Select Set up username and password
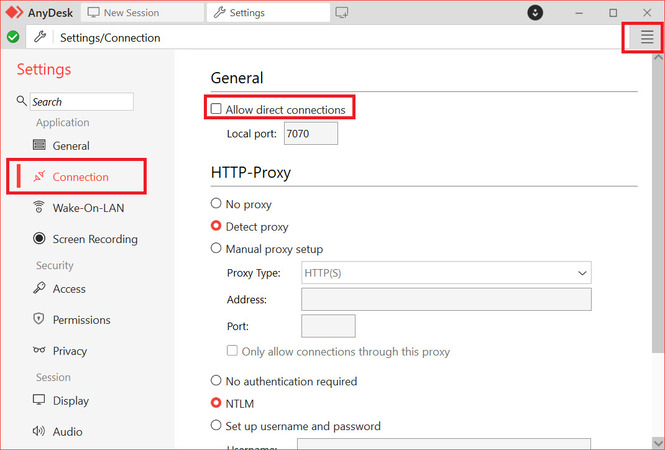The width and height of the screenshot is (665, 450). [216, 425]
